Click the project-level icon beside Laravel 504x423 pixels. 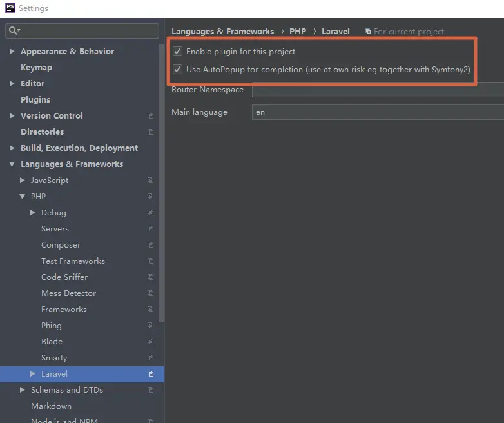tap(150, 374)
